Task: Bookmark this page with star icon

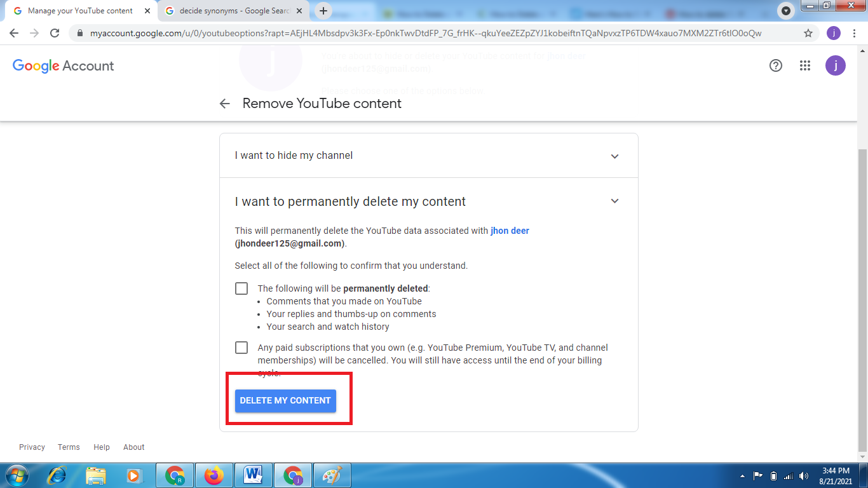Action: [808, 33]
